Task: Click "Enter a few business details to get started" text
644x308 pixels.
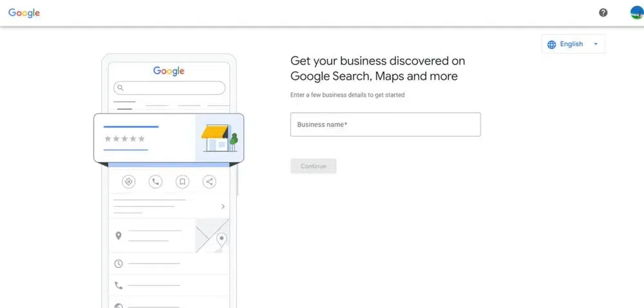Action: click(x=348, y=95)
